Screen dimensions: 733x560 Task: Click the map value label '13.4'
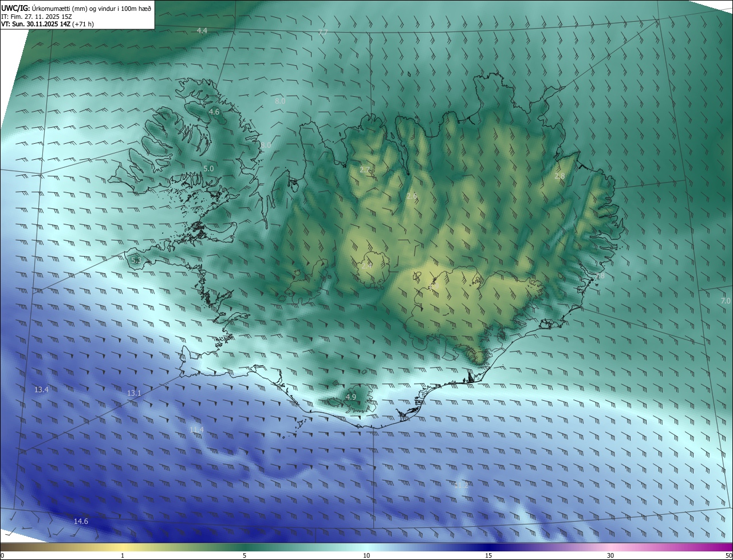click(41, 390)
